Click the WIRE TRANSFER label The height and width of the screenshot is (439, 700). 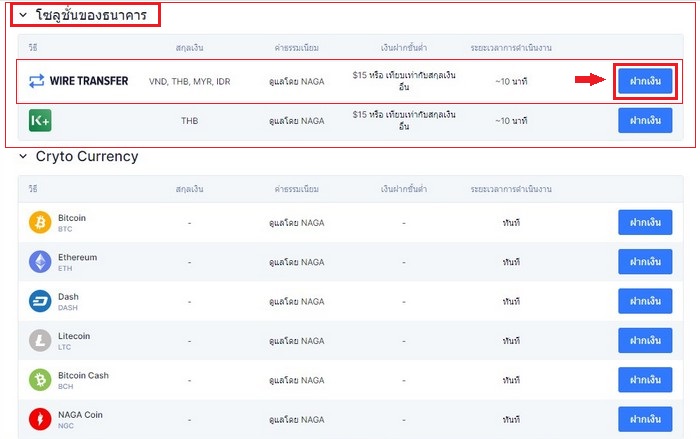(x=89, y=81)
